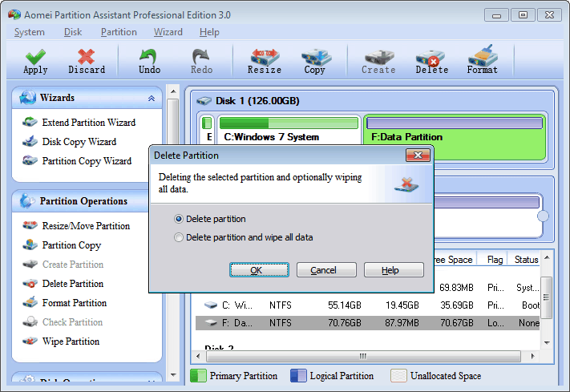Select Create Partition in the sidebar

coord(73,265)
